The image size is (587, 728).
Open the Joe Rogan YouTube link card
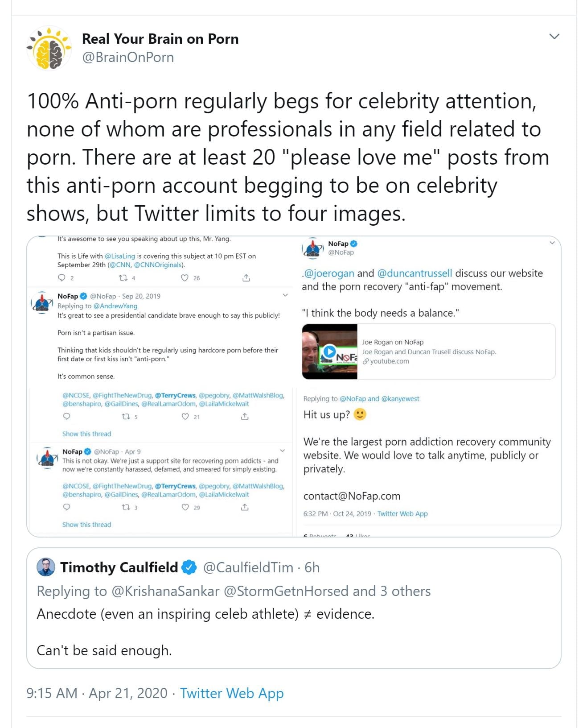455,352
